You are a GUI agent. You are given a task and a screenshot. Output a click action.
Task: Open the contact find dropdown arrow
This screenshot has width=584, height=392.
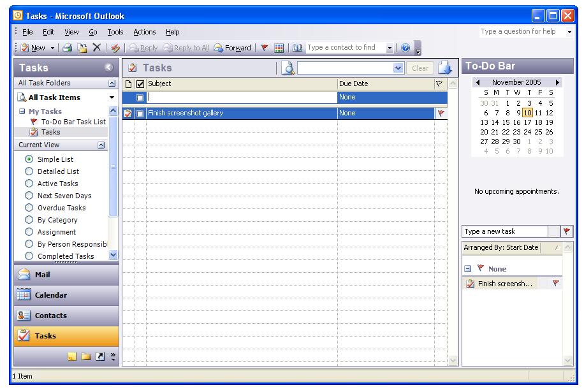pyautogui.click(x=390, y=48)
